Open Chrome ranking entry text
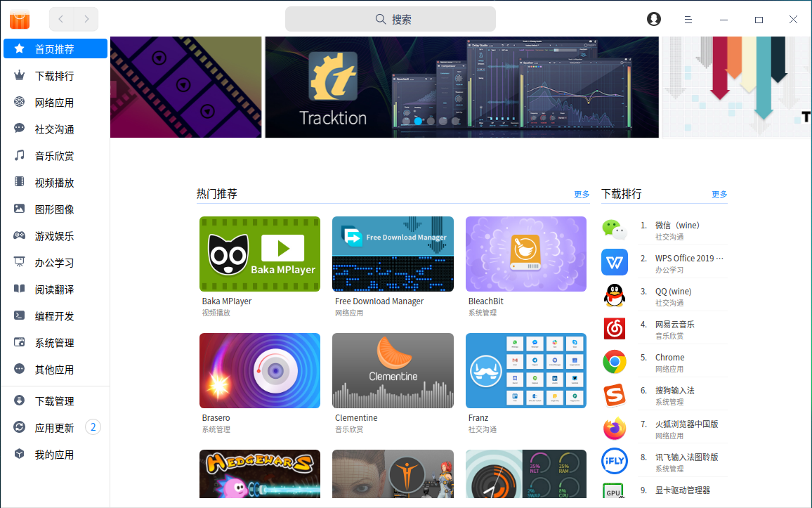The image size is (812, 508). tap(669, 358)
